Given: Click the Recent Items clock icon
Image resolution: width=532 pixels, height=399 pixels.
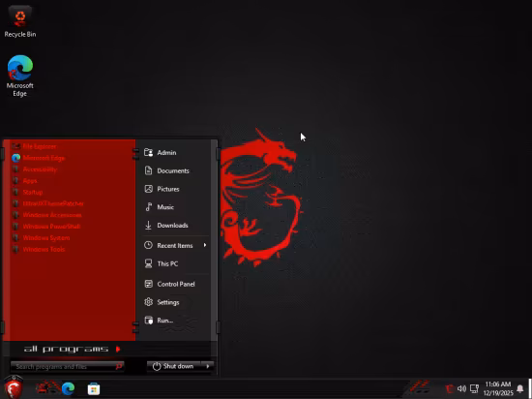Looking at the screenshot, I should point(148,245).
